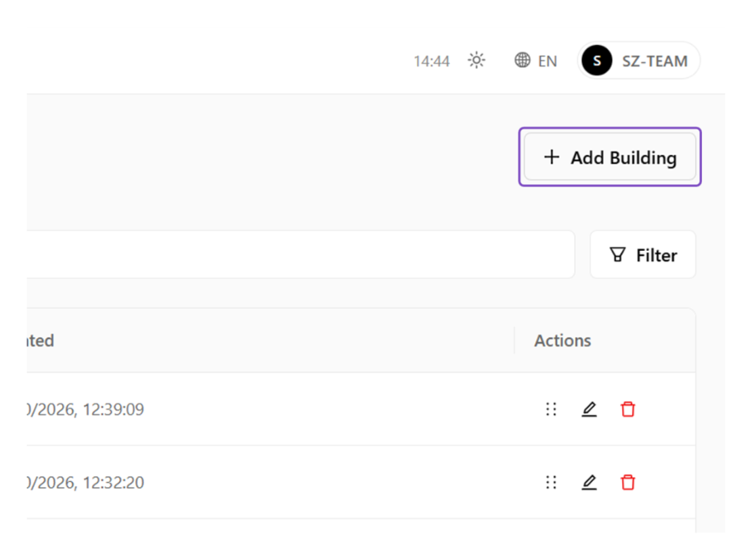Sort by the Created column header
This screenshot has height=560, width=752.
click(x=41, y=341)
